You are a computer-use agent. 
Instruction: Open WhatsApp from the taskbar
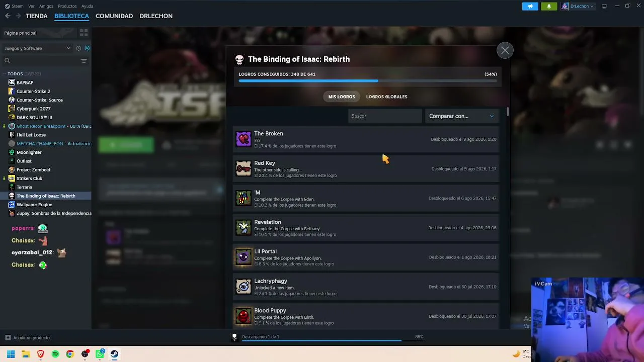pyautogui.click(x=100, y=354)
